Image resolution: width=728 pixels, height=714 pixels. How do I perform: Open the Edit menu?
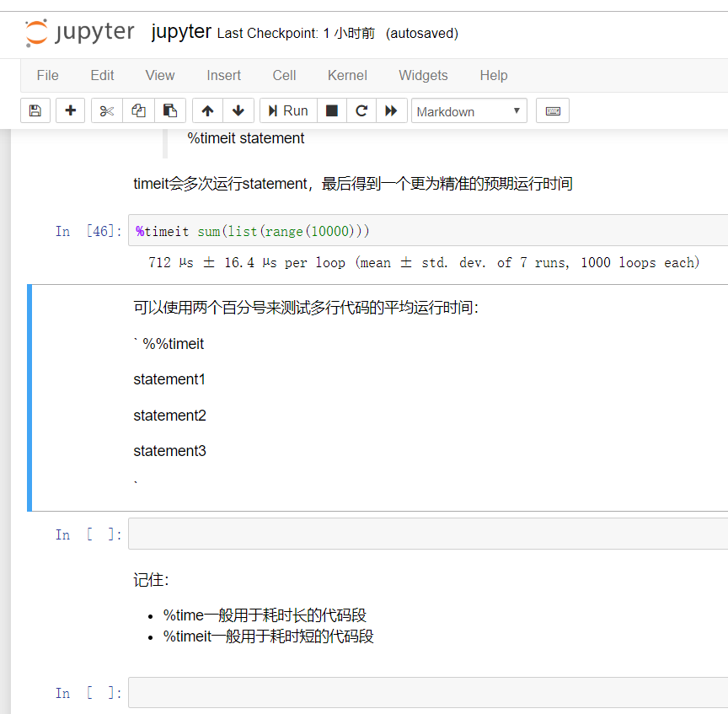coord(102,75)
